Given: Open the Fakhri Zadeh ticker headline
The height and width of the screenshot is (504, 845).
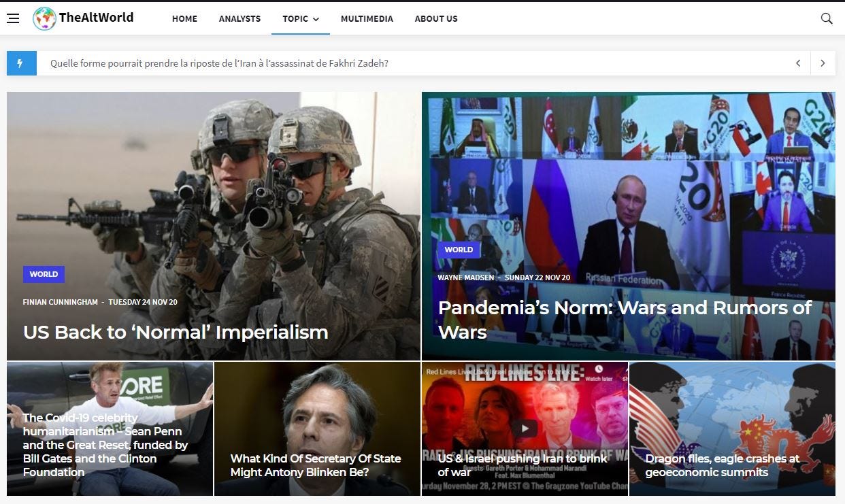Looking at the screenshot, I should [x=219, y=63].
